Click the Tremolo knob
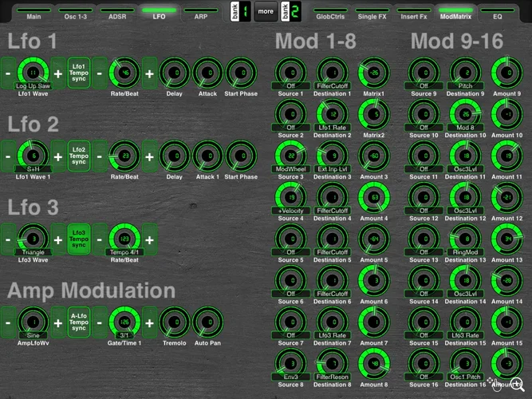532x399 pixels. [175, 321]
